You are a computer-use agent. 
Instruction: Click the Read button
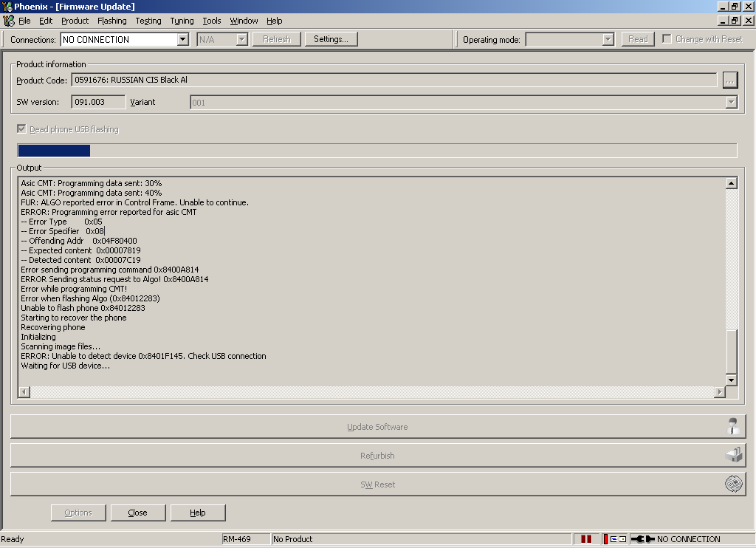coord(638,39)
